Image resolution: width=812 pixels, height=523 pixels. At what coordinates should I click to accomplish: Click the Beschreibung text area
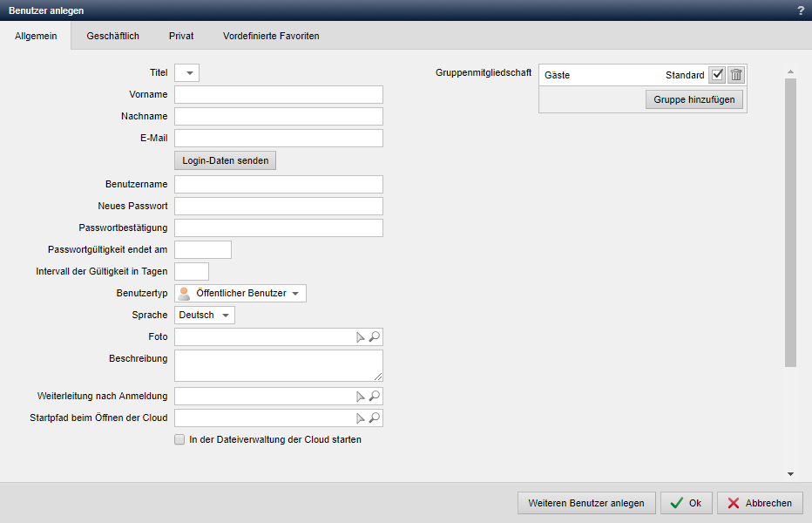[x=279, y=365]
